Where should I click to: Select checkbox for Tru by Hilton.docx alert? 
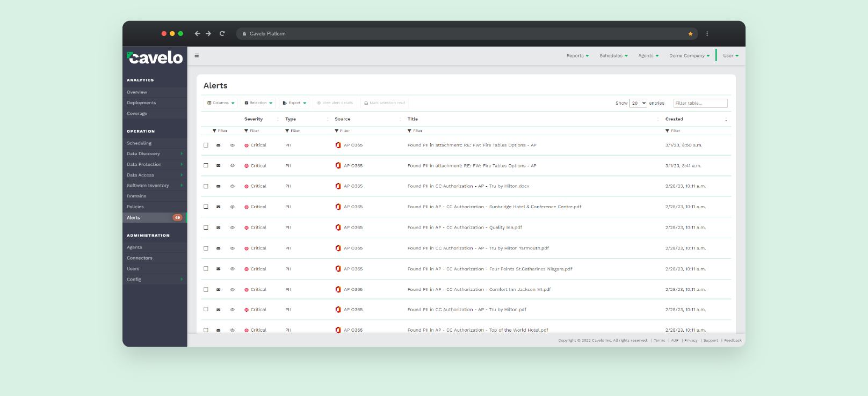click(206, 186)
